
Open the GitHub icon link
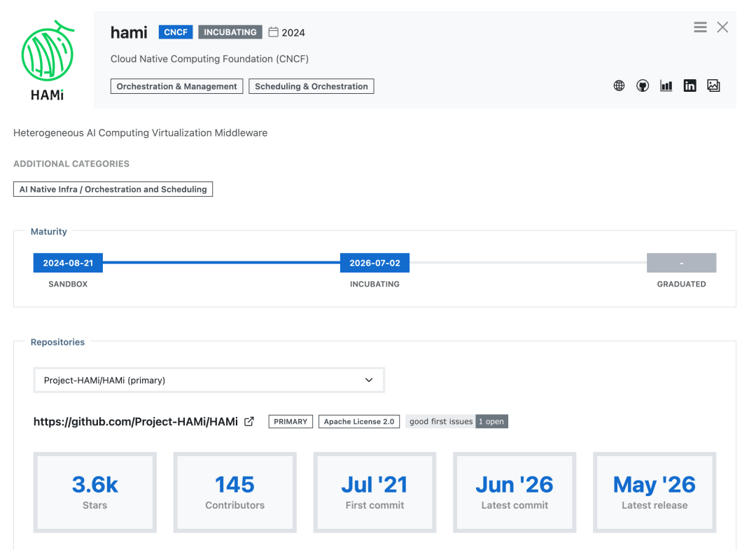pos(642,86)
